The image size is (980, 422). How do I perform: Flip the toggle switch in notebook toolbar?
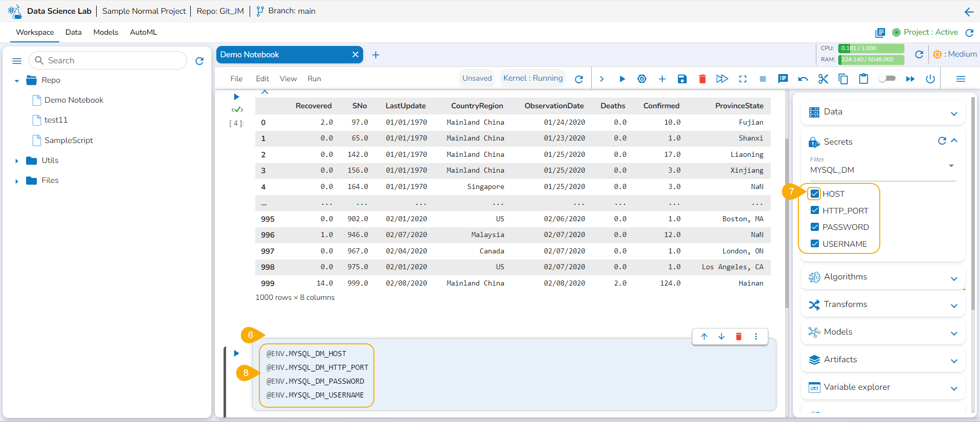pyautogui.click(x=887, y=79)
